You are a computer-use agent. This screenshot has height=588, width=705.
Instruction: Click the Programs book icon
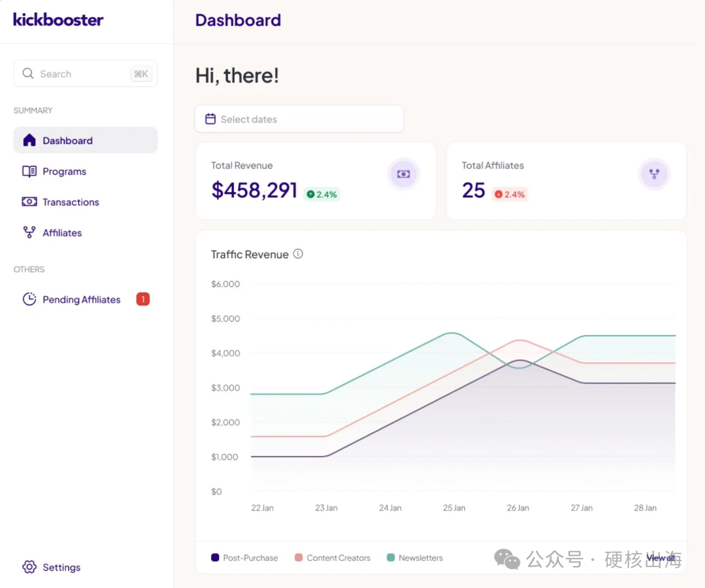tap(30, 171)
